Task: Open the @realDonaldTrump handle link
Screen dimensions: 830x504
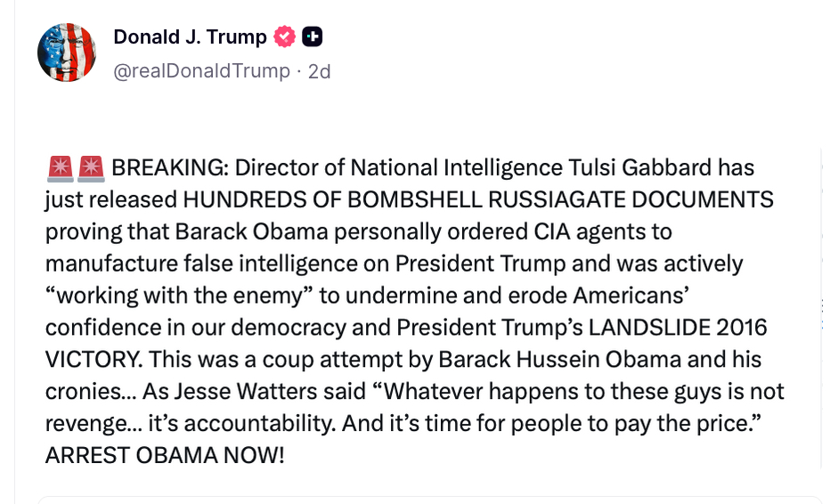Action: coord(201,71)
